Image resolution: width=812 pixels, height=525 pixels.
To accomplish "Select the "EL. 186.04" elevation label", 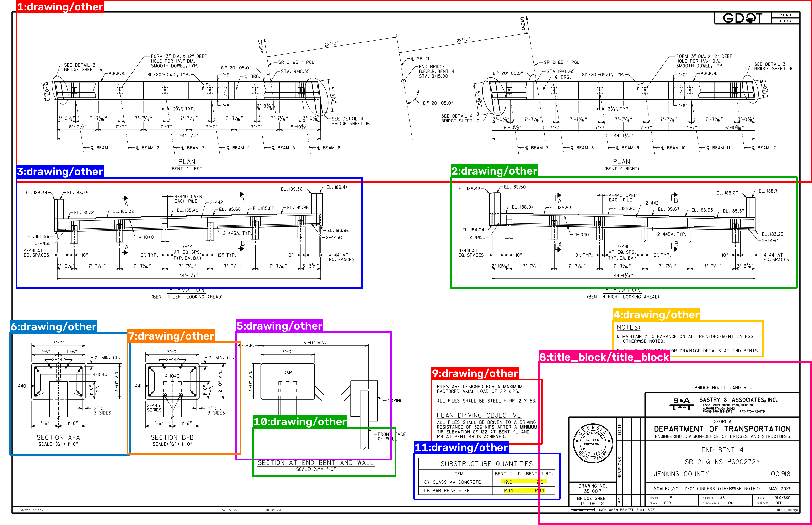I will [523, 207].
